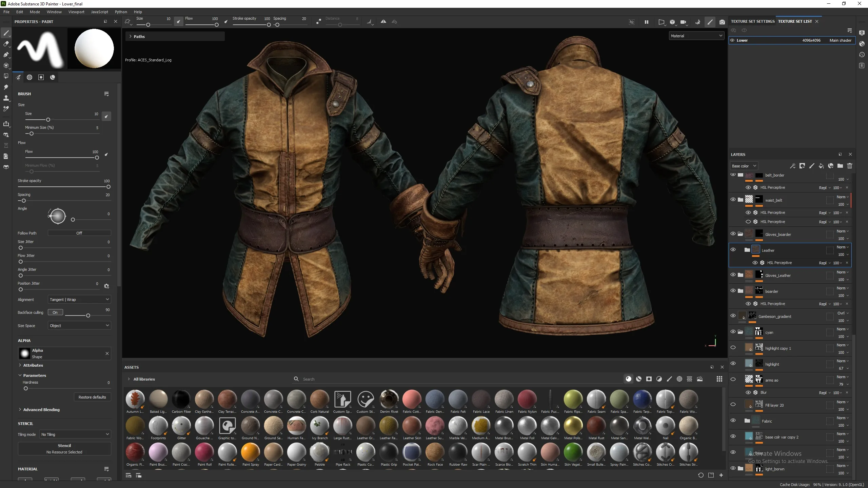Add a folder in Layers panel
868x488 pixels.
840,166
